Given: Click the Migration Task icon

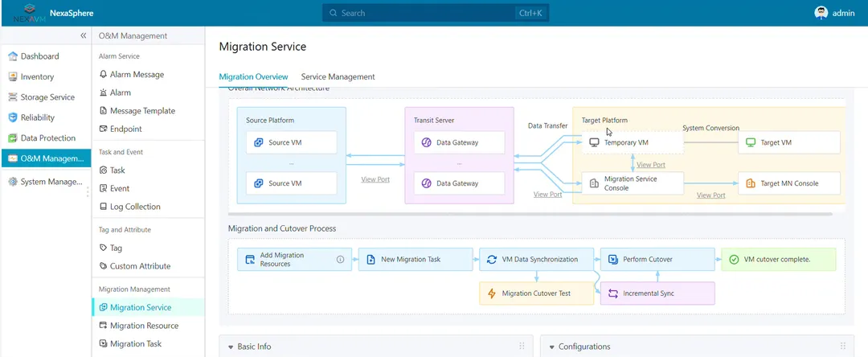Looking at the screenshot, I should pos(103,343).
